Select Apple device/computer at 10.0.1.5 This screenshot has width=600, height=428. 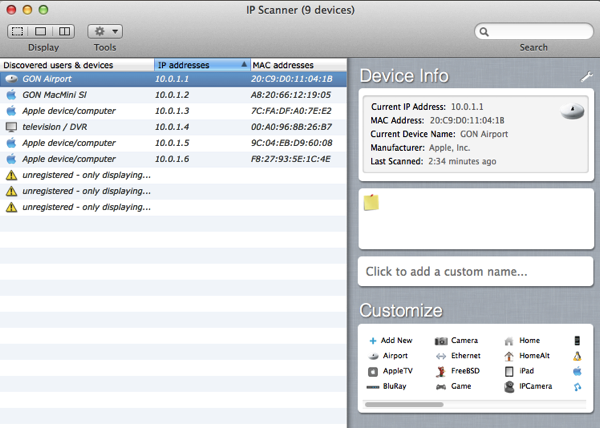pos(173,143)
